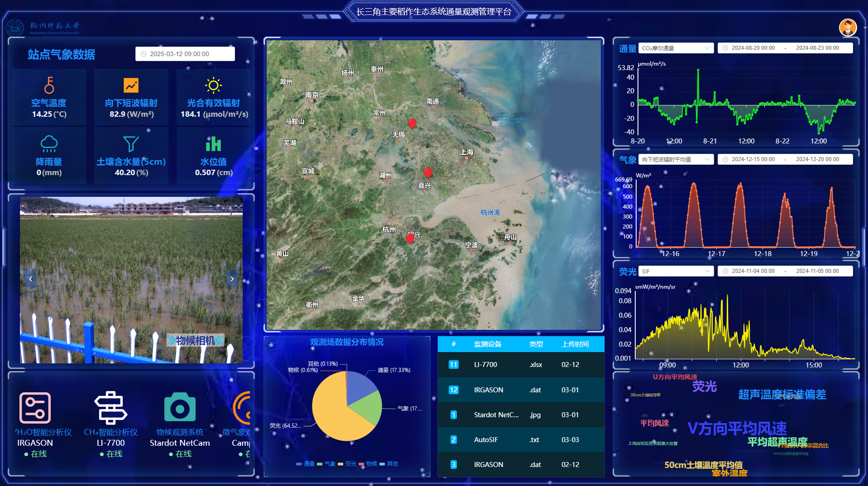
Task: Click the downward shortwave radiation chart icon
Action: click(131, 85)
